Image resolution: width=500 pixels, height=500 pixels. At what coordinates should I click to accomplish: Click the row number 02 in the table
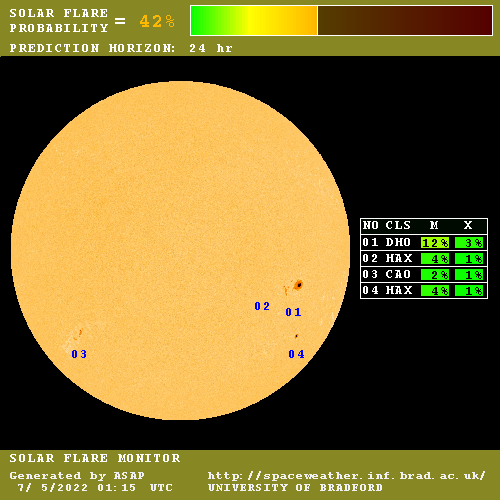[370, 258]
